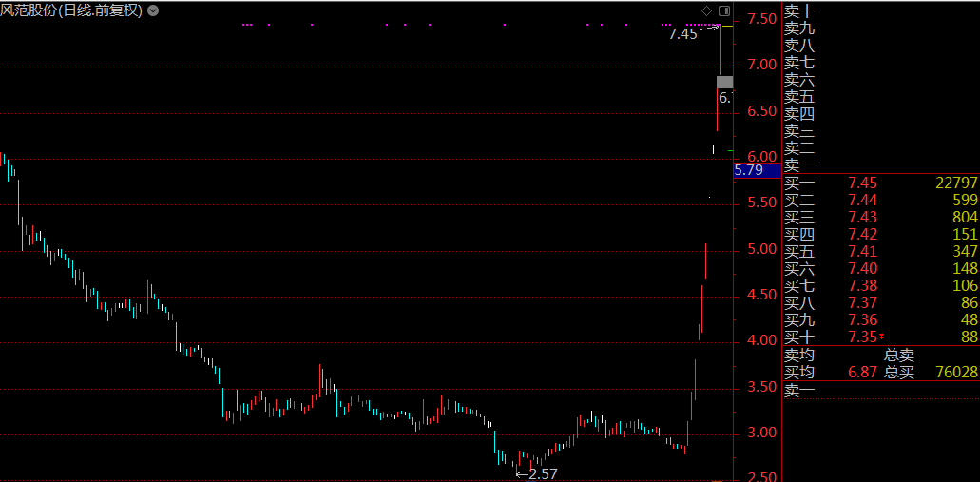The image size is (980, 482).
Task: Click the small arrow icon beside 7.35
Action: (x=881, y=337)
